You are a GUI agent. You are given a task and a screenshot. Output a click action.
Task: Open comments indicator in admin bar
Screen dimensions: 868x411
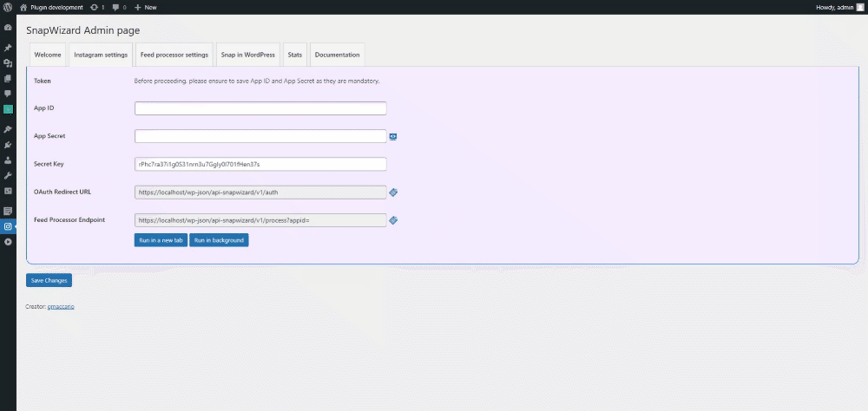pos(119,7)
